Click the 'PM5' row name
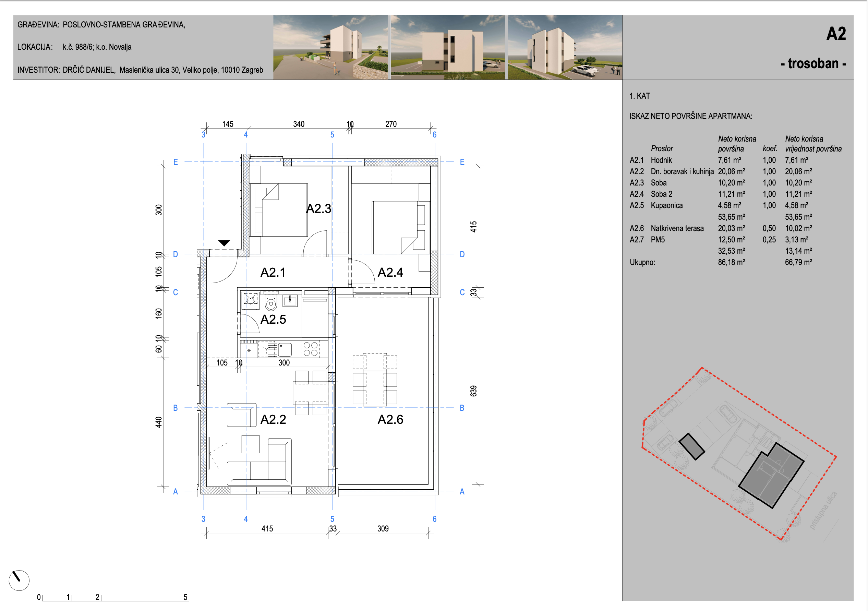The height and width of the screenshot is (611, 868). tap(658, 240)
